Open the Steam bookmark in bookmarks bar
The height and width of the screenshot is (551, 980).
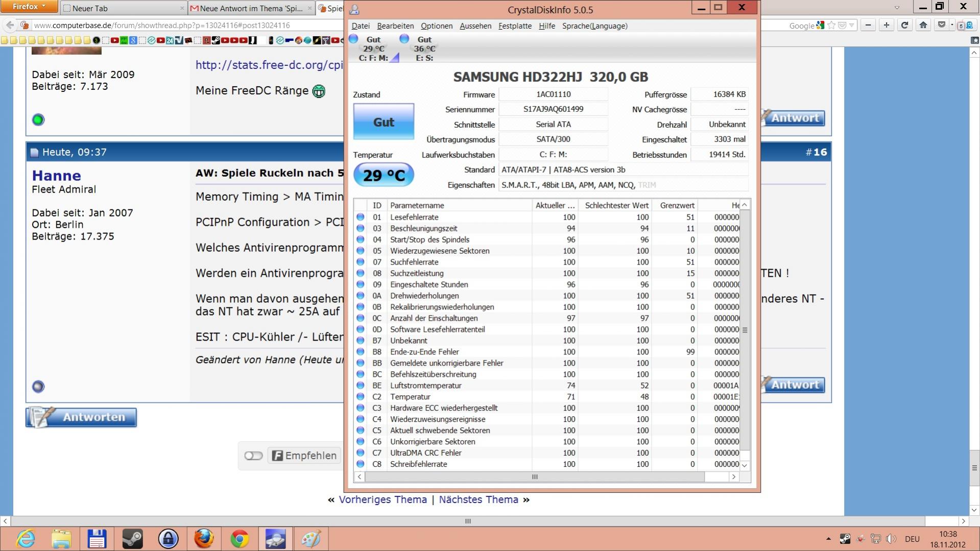pos(216,40)
